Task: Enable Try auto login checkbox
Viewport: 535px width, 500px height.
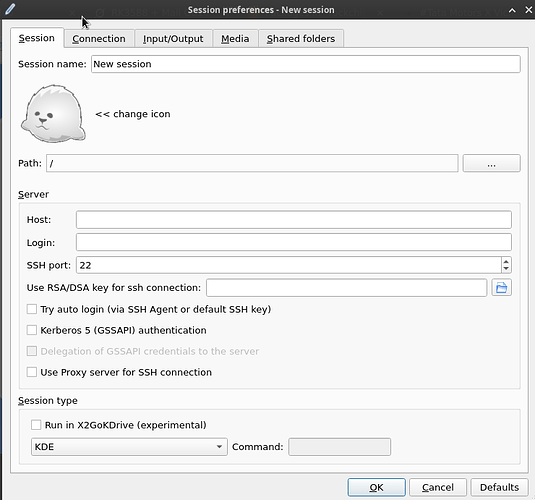Action: tap(32, 309)
